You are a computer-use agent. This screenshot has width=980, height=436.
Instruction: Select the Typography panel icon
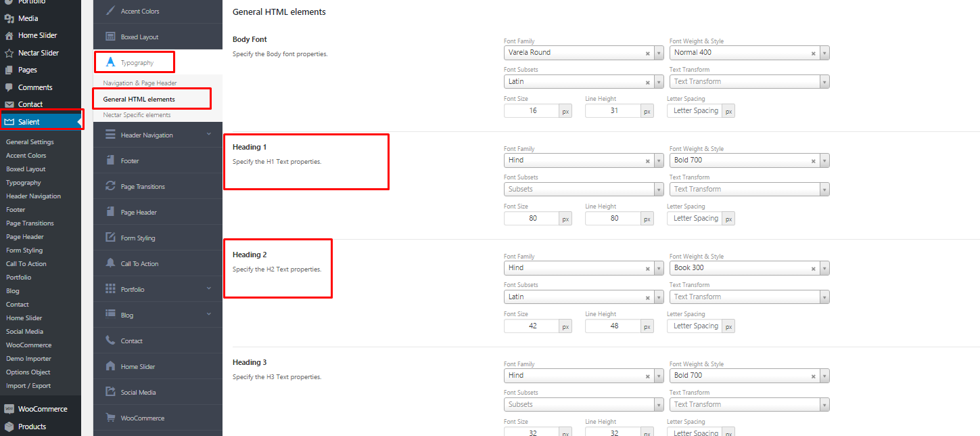pyautogui.click(x=110, y=61)
